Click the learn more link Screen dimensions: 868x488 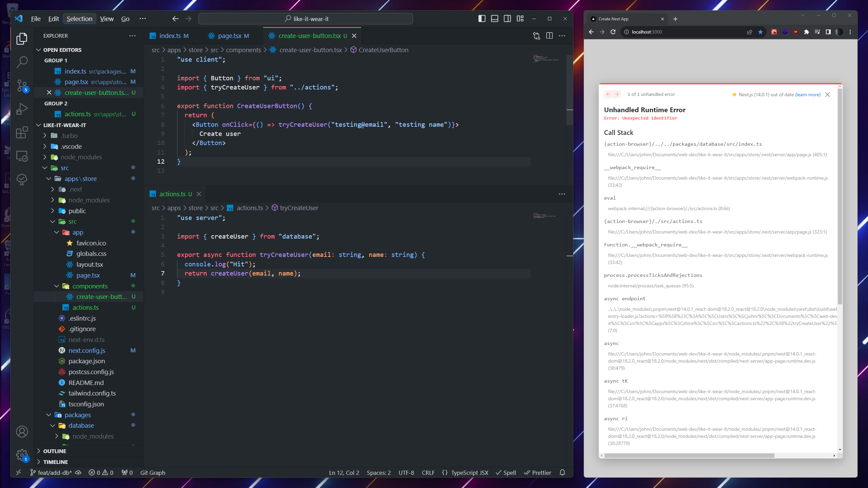(x=808, y=95)
